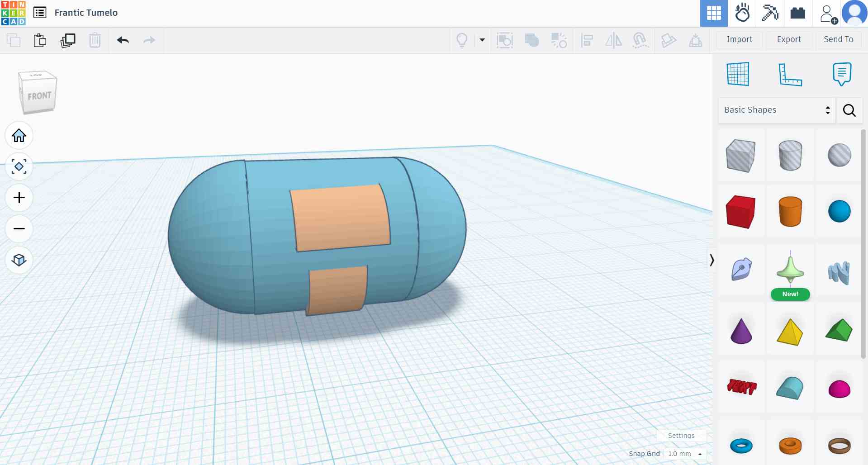
Task: Click the Import button
Action: pos(739,39)
